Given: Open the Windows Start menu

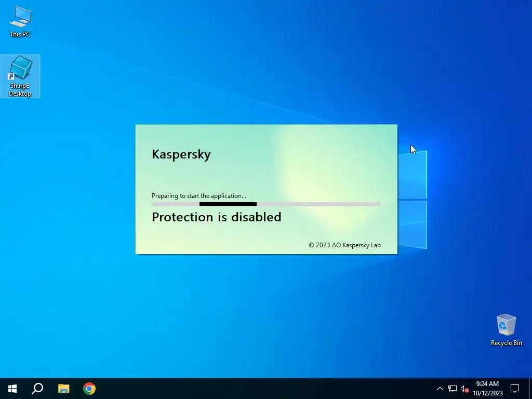Looking at the screenshot, I should coord(12,389).
